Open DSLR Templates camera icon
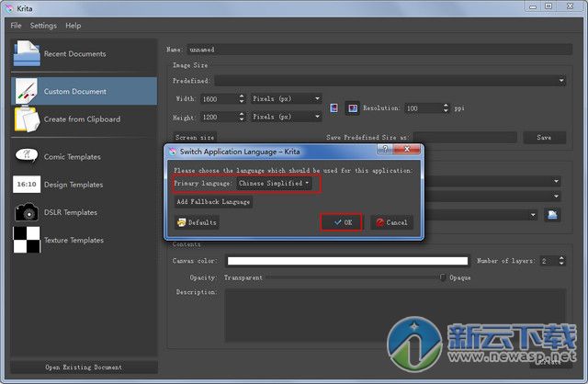588x384 pixels. [x=26, y=212]
